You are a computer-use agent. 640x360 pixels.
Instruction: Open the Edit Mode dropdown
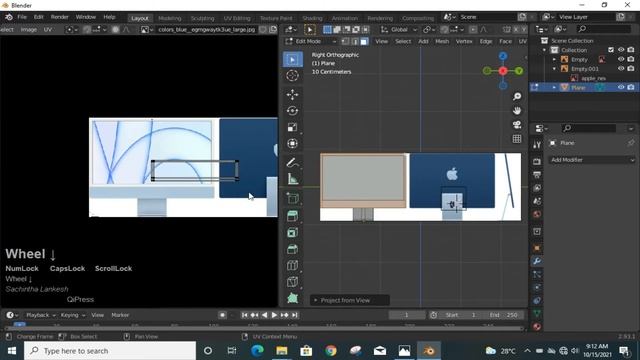click(x=311, y=41)
